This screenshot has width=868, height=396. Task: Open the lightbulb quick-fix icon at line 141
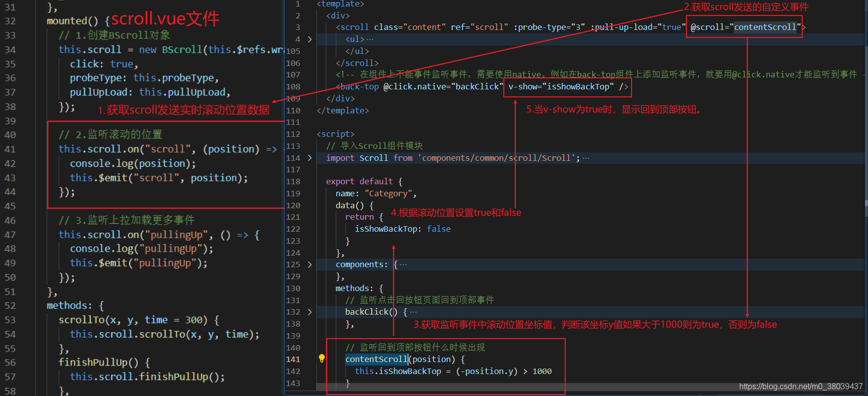(x=322, y=359)
